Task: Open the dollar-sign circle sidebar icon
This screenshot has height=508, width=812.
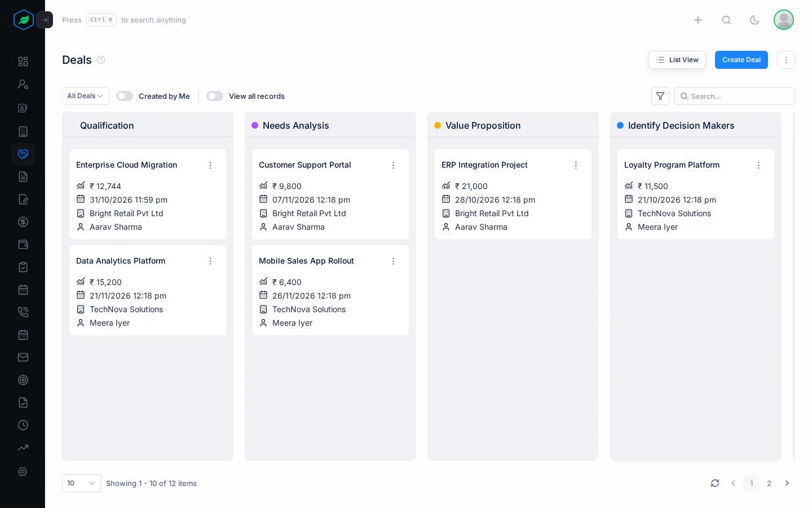Action: (x=23, y=222)
